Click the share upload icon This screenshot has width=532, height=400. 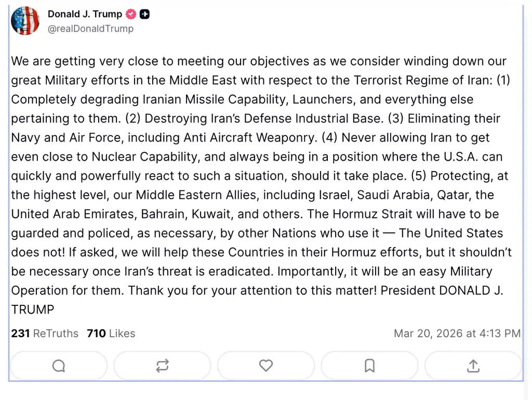pos(473,366)
